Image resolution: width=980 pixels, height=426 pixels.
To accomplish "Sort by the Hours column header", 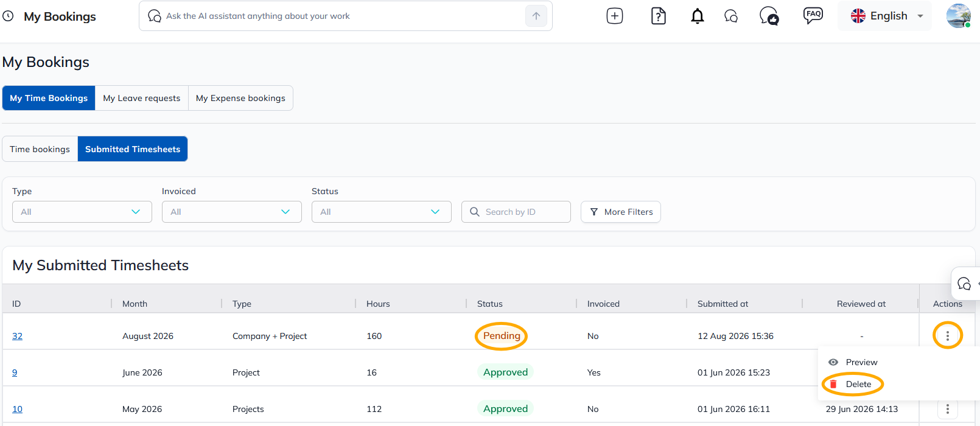I will click(378, 304).
